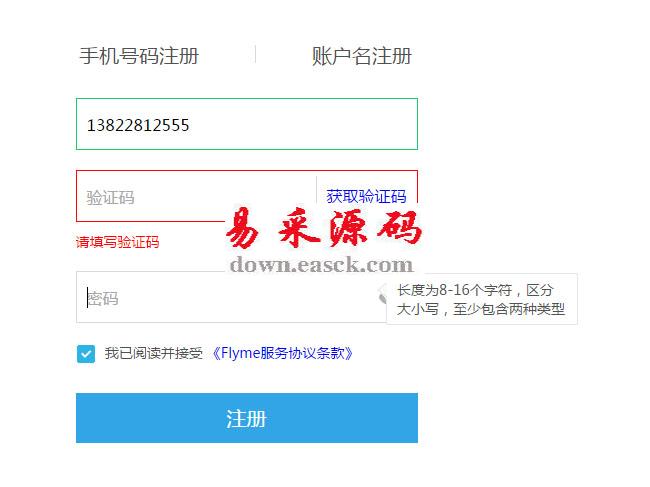Focus the 验证码 input field
Screen dimensions: 650x487
click(x=196, y=197)
